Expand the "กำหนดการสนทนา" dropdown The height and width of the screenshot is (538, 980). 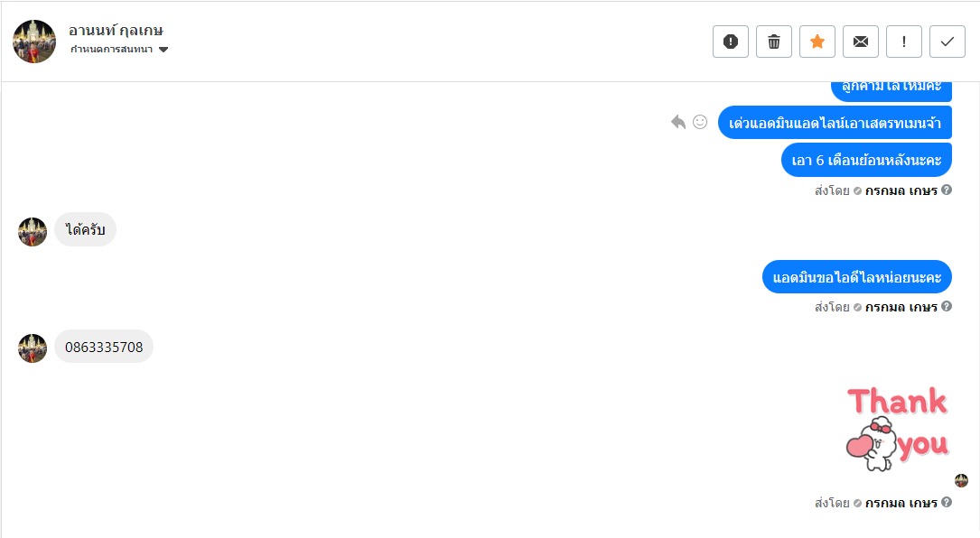click(163, 50)
